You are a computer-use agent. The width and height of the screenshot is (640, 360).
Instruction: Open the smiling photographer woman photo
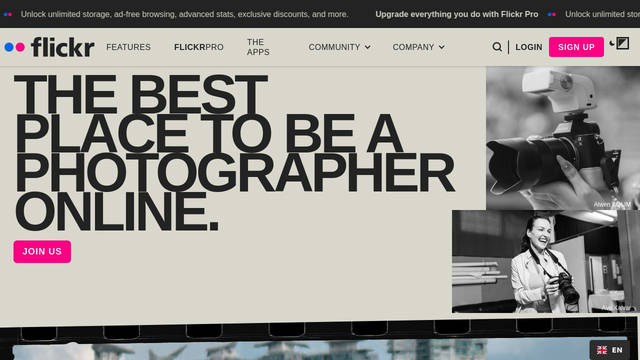click(546, 262)
